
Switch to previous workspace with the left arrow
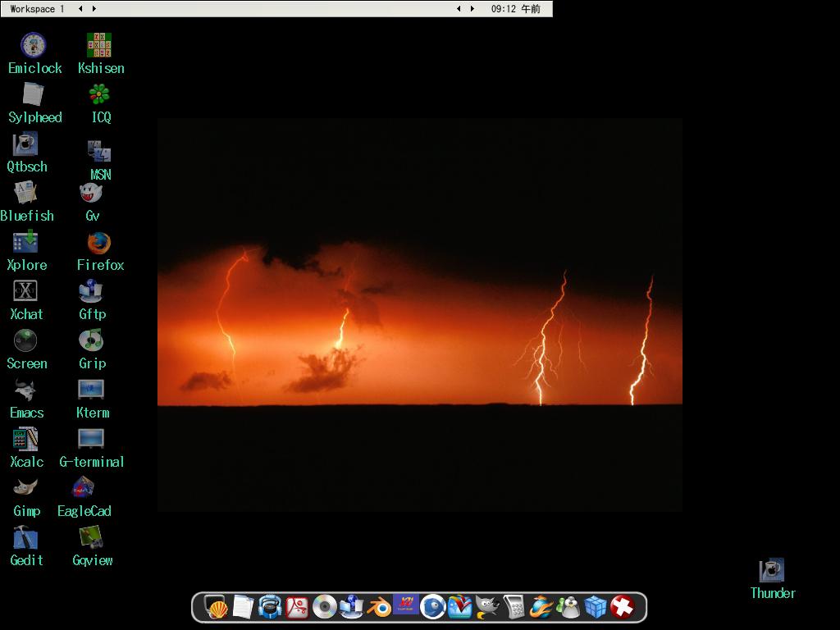80,9
